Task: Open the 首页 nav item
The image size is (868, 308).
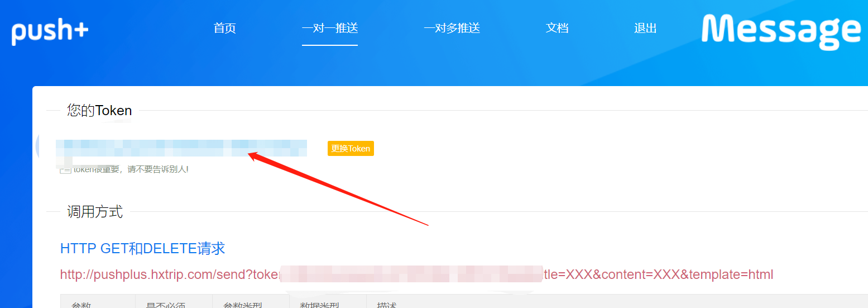Action: coord(225,28)
